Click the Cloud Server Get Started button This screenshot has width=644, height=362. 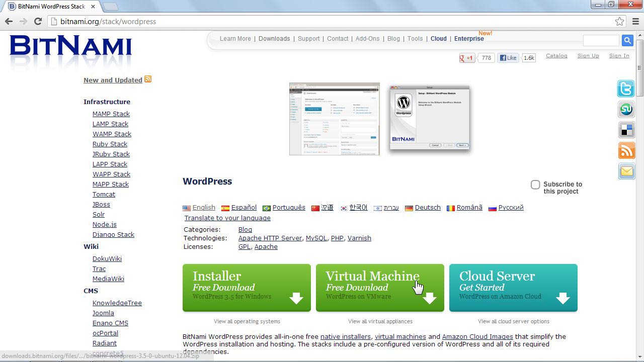pyautogui.click(x=513, y=288)
